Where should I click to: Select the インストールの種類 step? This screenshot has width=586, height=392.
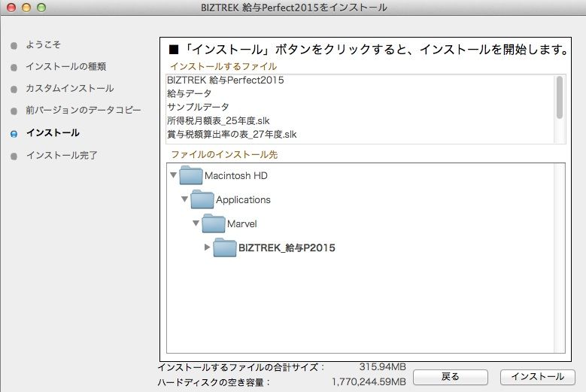(x=65, y=66)
